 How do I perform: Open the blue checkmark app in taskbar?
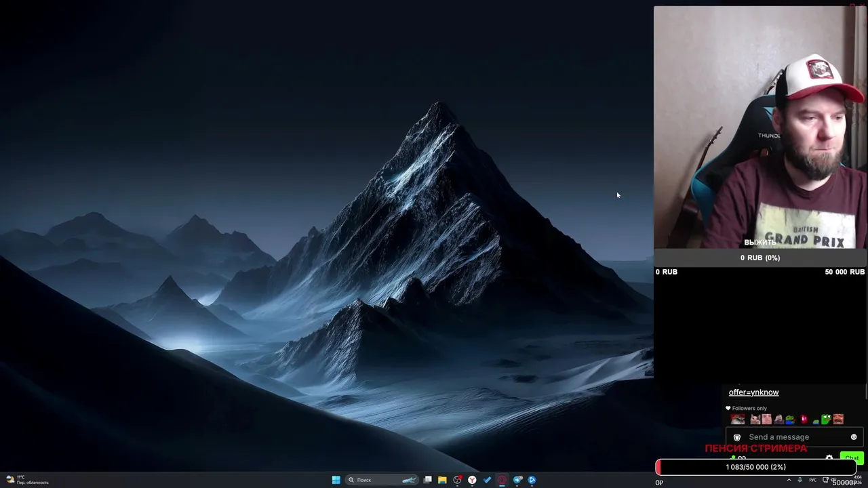click(487, 480)
